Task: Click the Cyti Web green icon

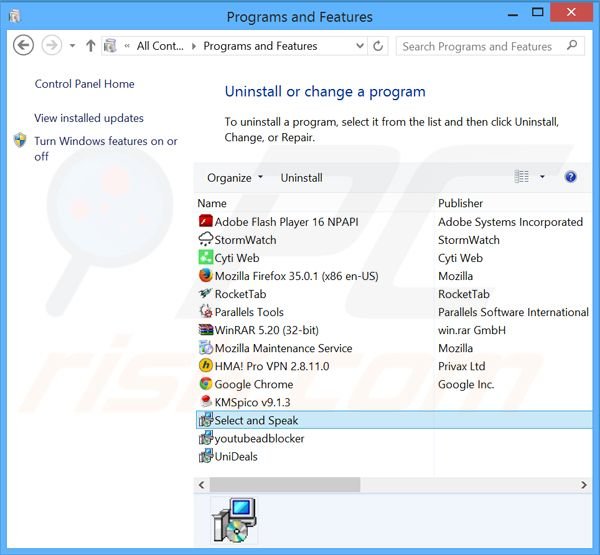Action: pyautogui.click(x=205, y=258)
